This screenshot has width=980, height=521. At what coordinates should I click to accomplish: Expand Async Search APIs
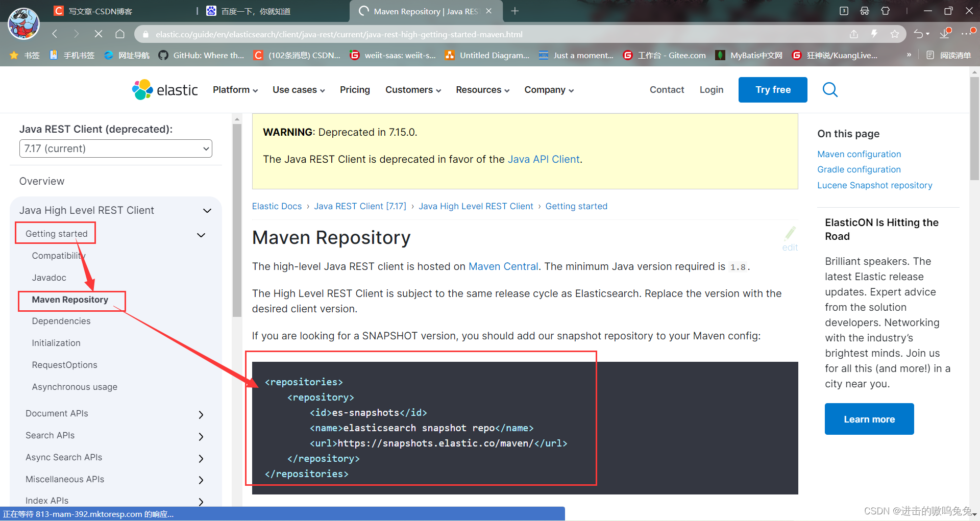click(x=201, y=458)
